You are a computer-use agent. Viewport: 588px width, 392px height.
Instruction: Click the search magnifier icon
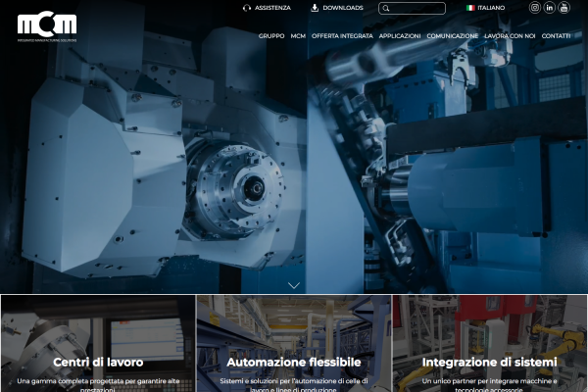pos(386,8)
